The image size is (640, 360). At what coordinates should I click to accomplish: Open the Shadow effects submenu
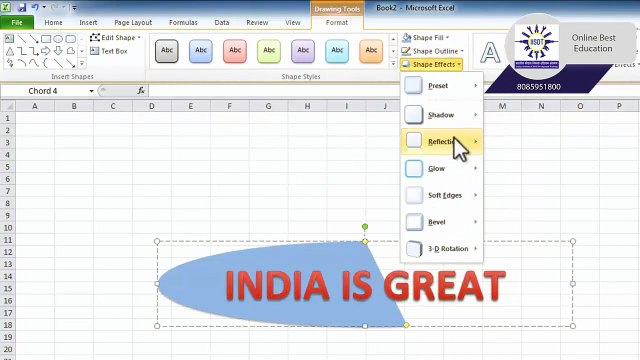(442, 115)
